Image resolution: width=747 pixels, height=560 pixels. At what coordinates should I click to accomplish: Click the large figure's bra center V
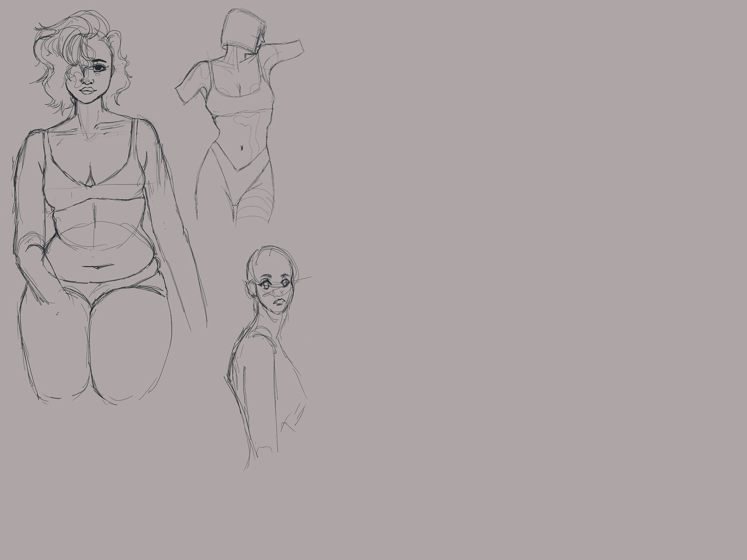tap(90, 183)
